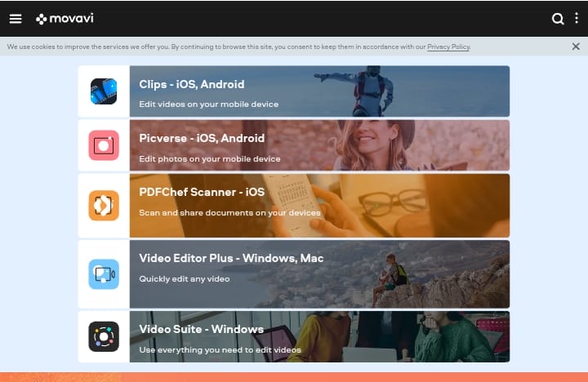Click 'Scan and share documents on your devices'

[x=229, y=212]
